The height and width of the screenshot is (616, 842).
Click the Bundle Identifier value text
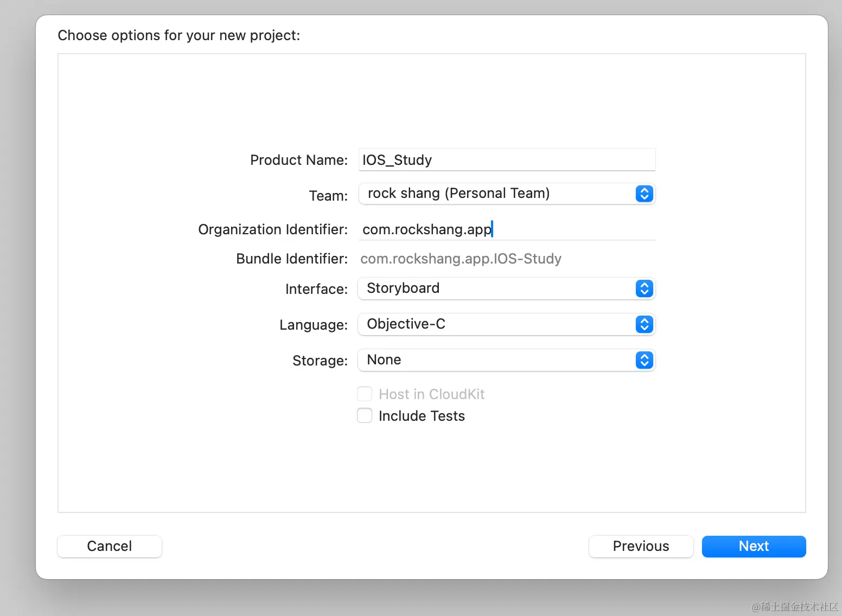point(461,259)
